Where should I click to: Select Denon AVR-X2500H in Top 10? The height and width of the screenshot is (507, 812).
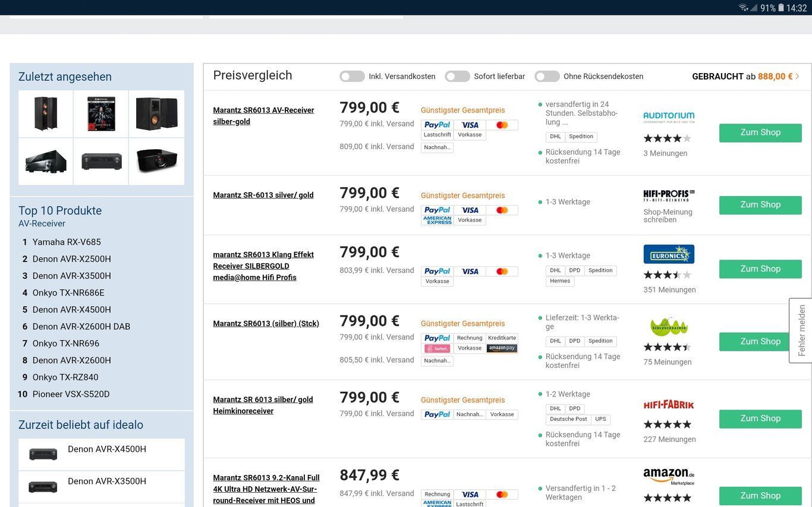pyautogui.click(x=72, y=259)
